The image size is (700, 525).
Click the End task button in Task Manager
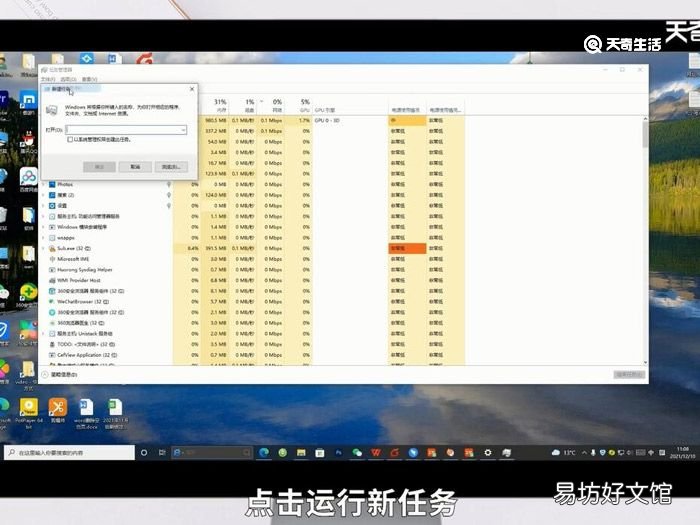[629, 375]
